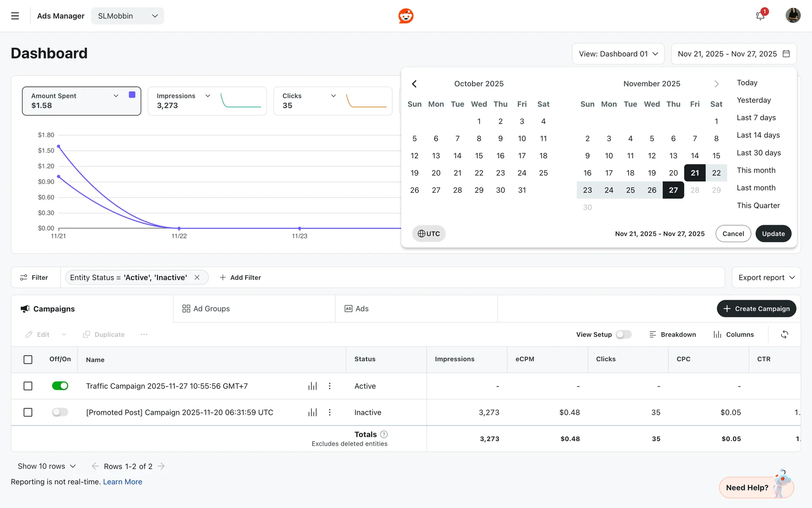The width and height of the screenshot is (812, 508).
Task: Go to previous month in calendar
Action: 414,84
